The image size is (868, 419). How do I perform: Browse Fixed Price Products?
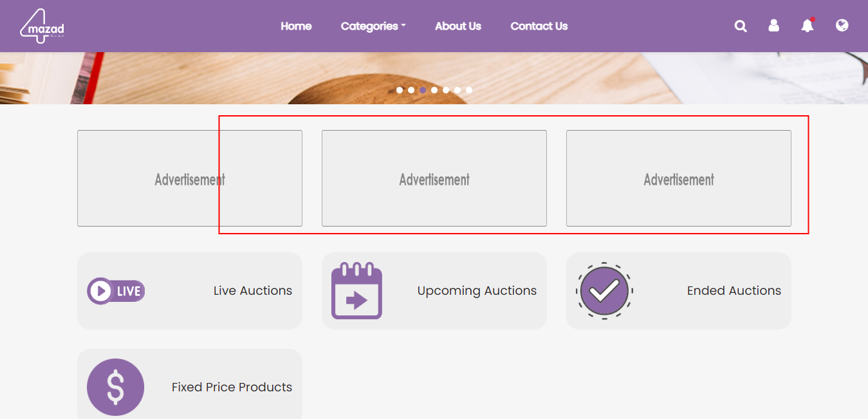point(232,387)
